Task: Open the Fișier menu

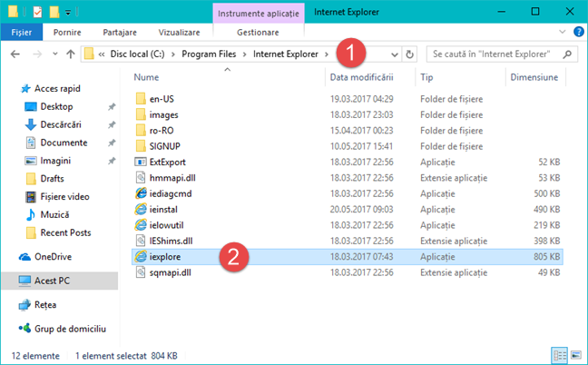Action: (x=22, y=33)
